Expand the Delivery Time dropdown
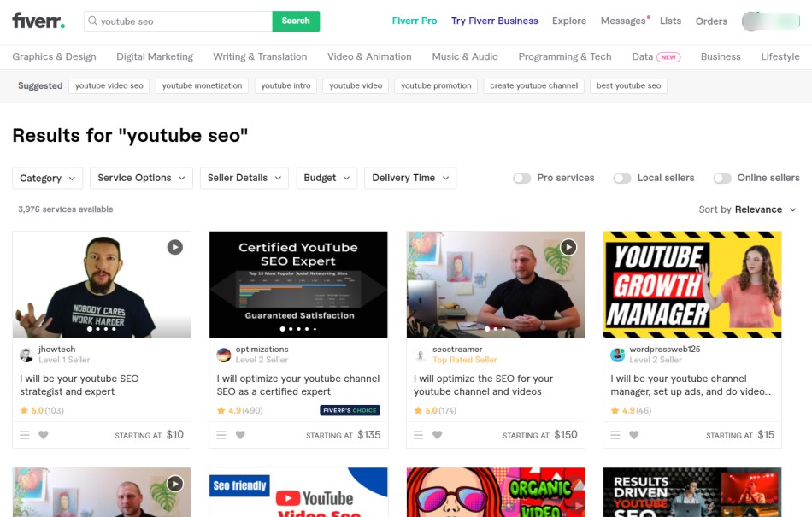The image size is (812, 517). pos(410,178)
